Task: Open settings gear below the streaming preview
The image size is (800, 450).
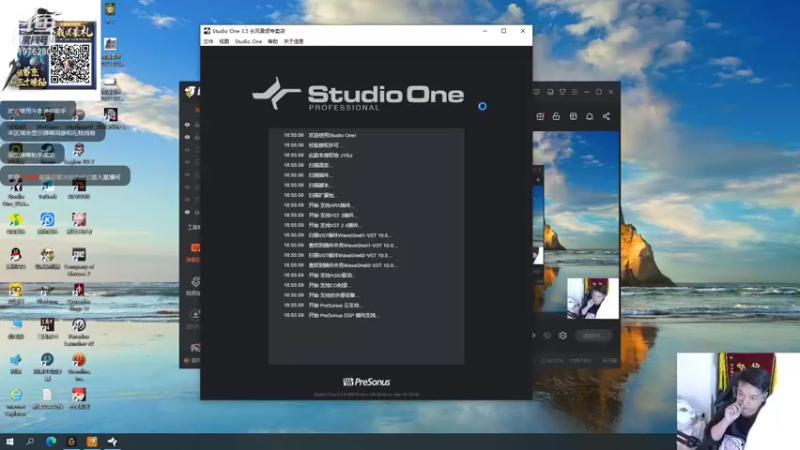Action: click(x=563, y=336)
